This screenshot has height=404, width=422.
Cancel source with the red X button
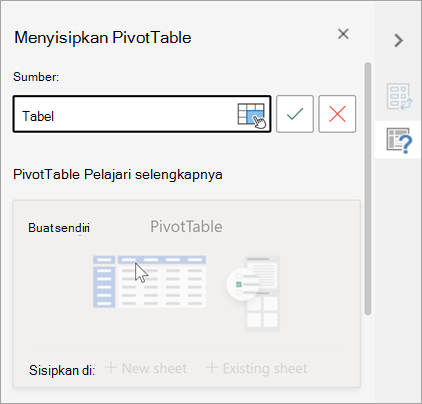coord(337,114)
